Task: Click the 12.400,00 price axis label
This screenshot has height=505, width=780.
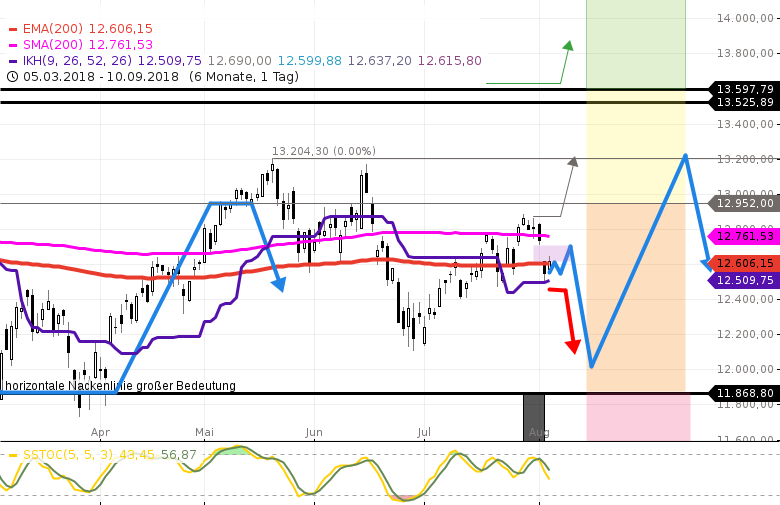Action: point(745,299)
